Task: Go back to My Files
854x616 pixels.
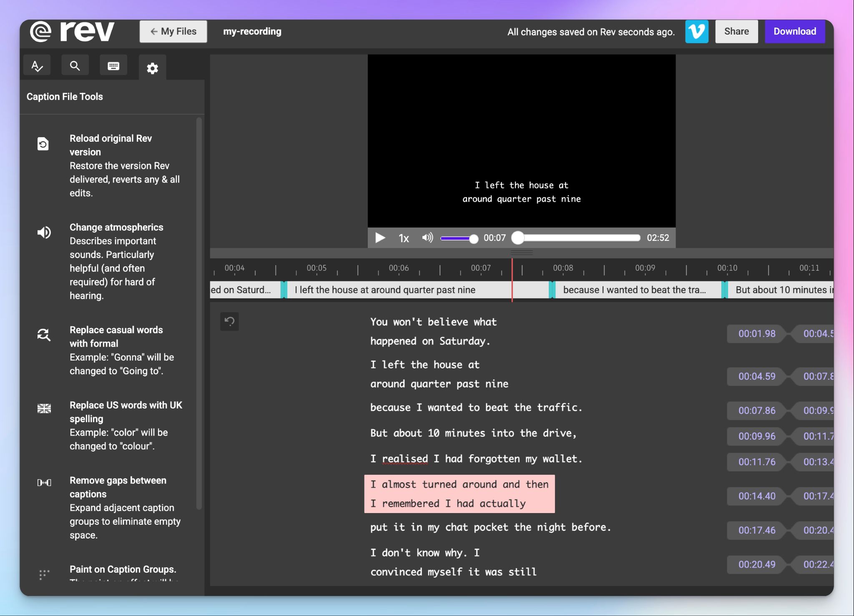Action: [x=173, y=32]
